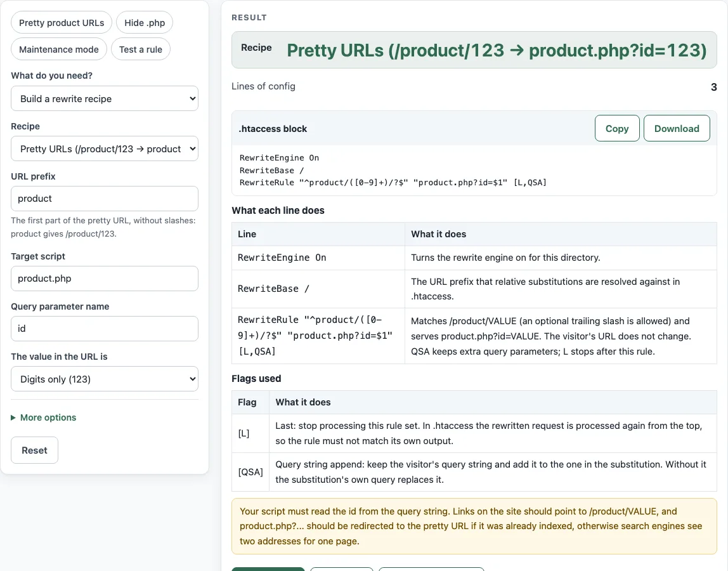Click the 'What each line does' heading

278,211
